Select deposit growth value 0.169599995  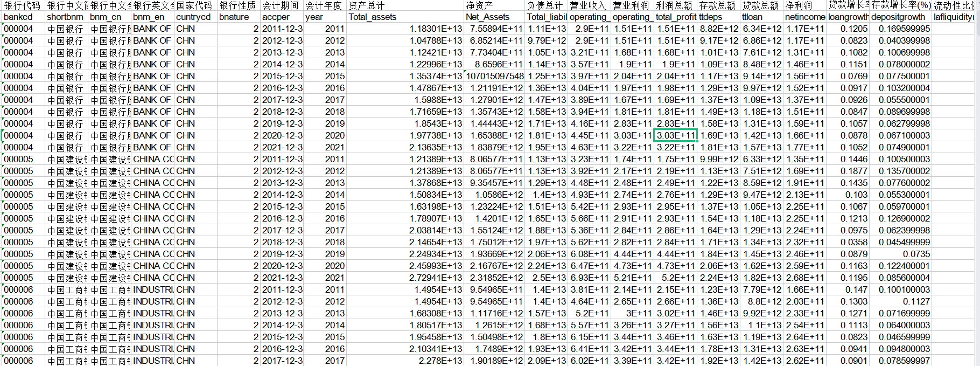[901, 29]
